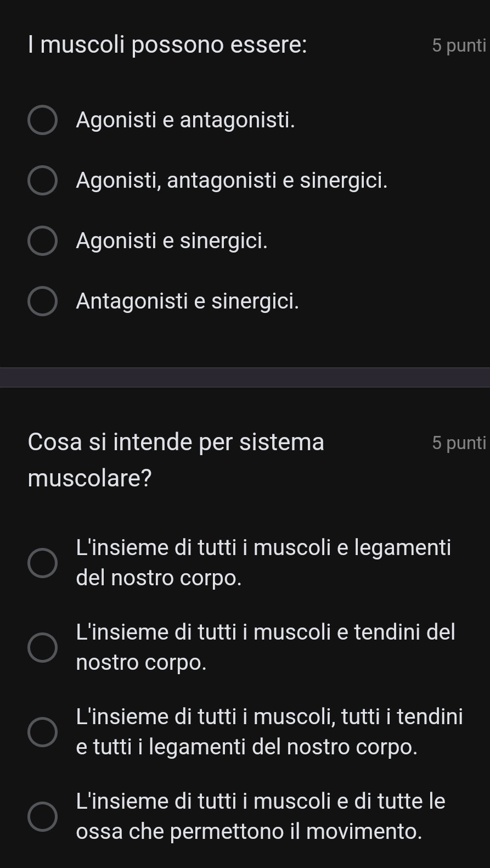Choose radio for 'muscoli e tendini del nostro corpo'

click(42, 647)
